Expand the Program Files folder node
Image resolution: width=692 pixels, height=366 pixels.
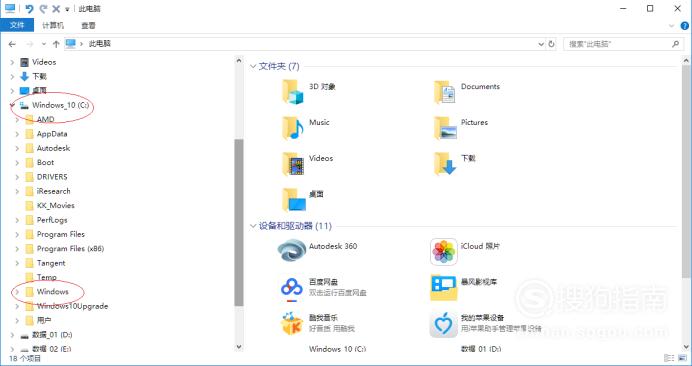click(17, 234)
